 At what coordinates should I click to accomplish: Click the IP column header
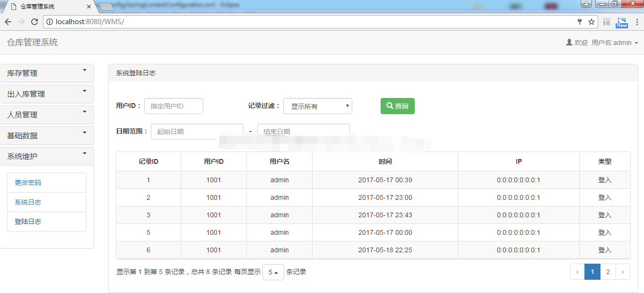coord(519,161)
